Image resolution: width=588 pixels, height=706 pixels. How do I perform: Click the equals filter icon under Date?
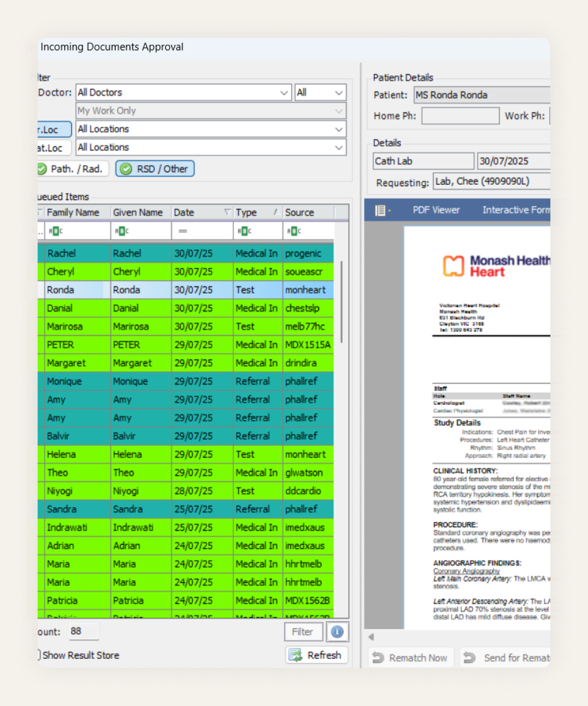[x=183, y=231]
